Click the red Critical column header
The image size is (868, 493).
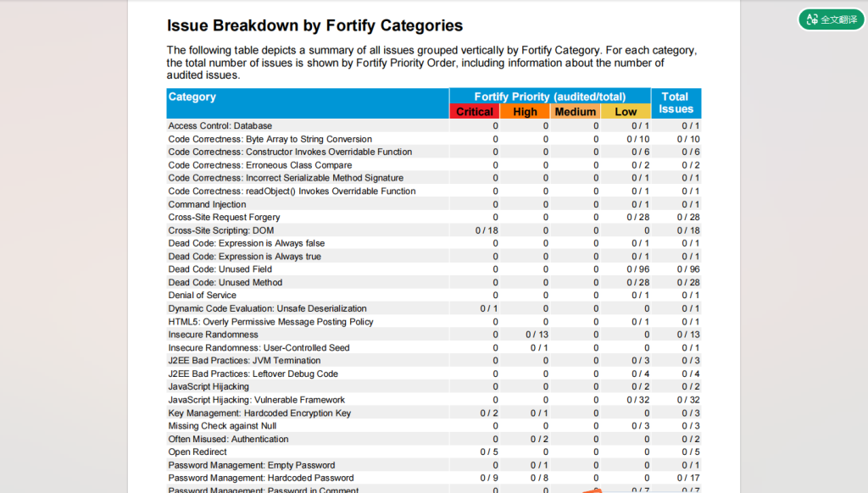click(475, 112)
